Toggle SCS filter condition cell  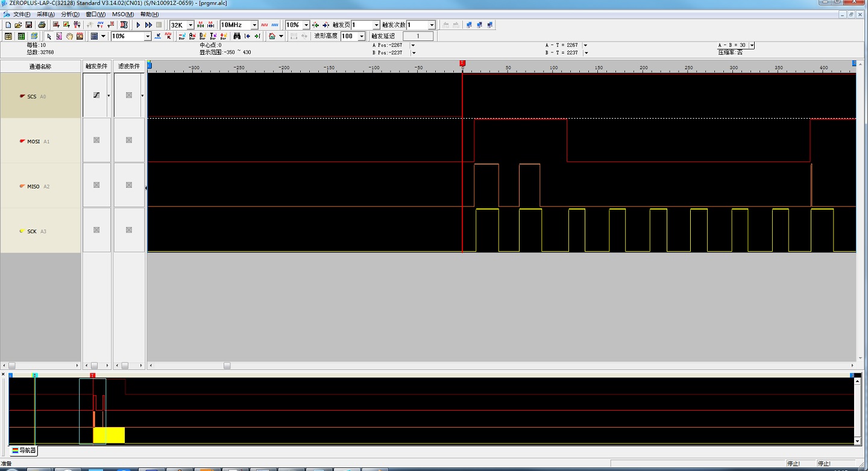pos(129,95)
